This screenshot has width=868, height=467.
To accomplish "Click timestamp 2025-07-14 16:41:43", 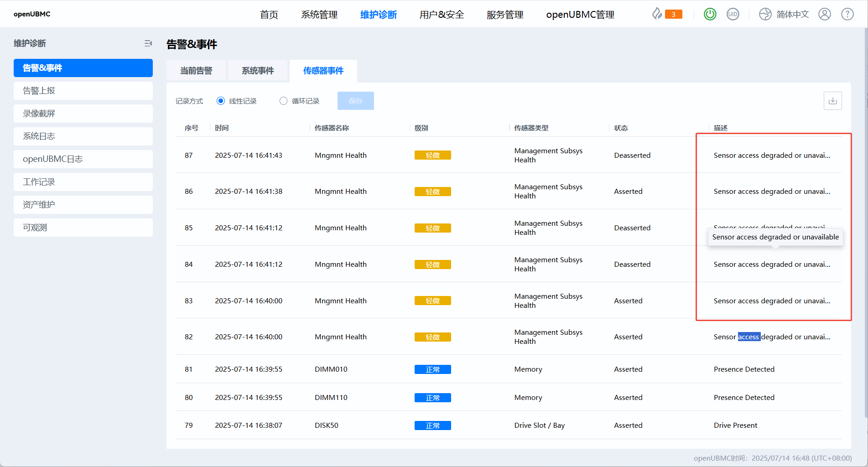I will [249, 156].
